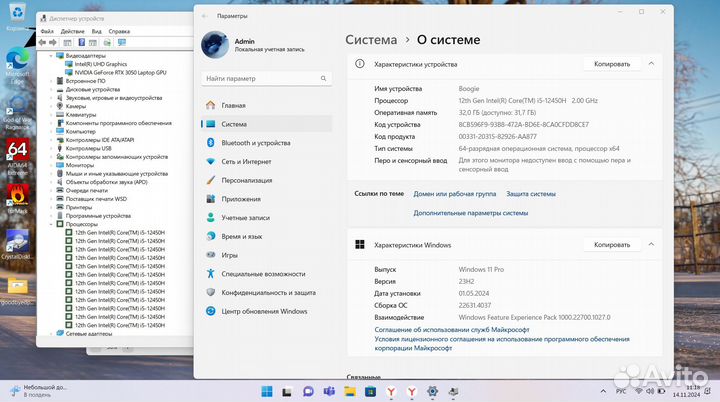Expand the Мониторы device category
720x402 pixels.
tap(53, 165)
